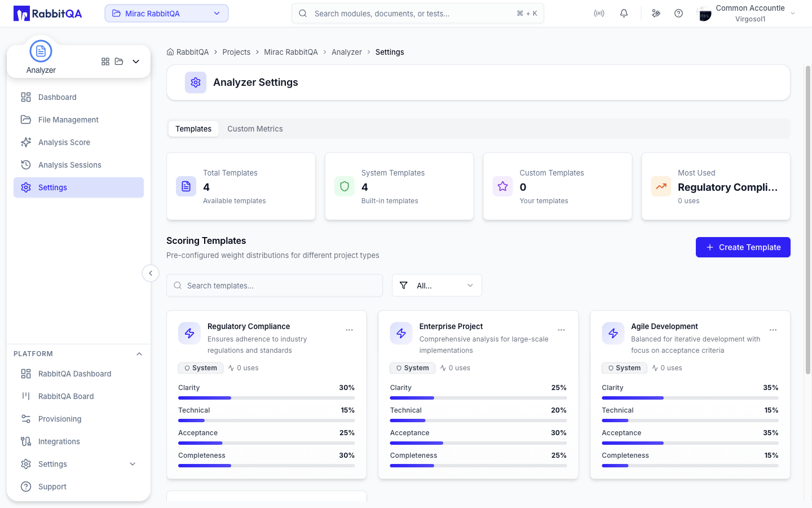Open the Mirac RabbitQA project dropdown
This screenshot has width=812, height=508.
[166, 14]
